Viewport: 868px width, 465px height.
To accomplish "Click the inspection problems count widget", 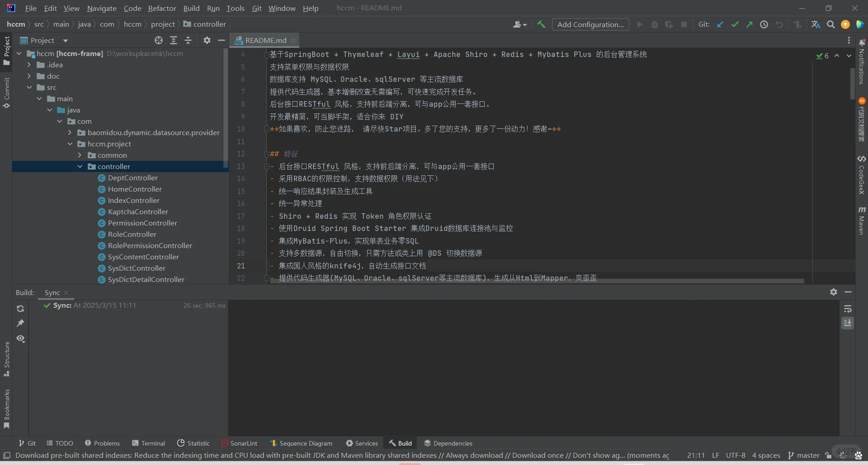I will [x=823, y=56].
